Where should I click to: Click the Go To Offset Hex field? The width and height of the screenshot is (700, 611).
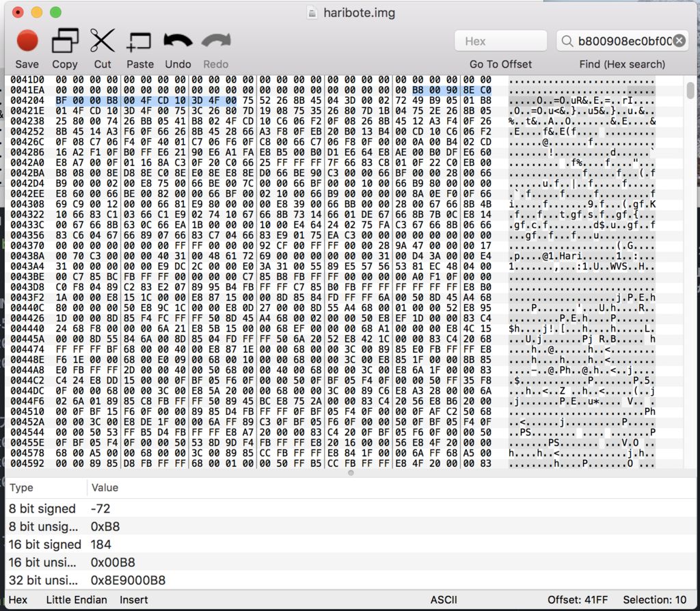tap(500, 41)
